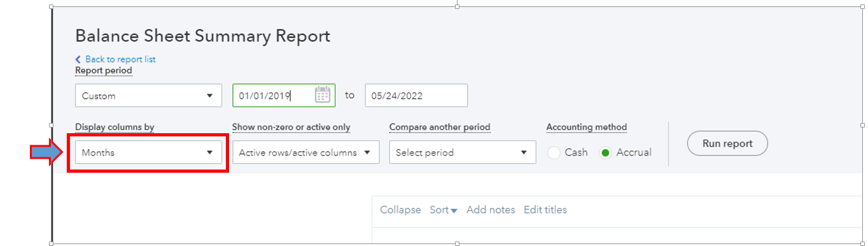
Task: Open the Sort menu
Action: click(x=444, y=210)
